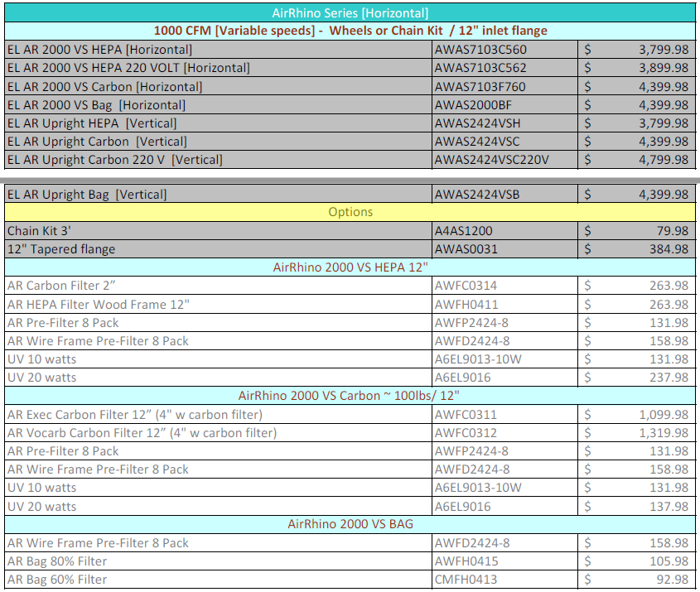Click 'AR Bag 80% Filter' cell
Screen dimensions: 700x592
tap(218, 561)
